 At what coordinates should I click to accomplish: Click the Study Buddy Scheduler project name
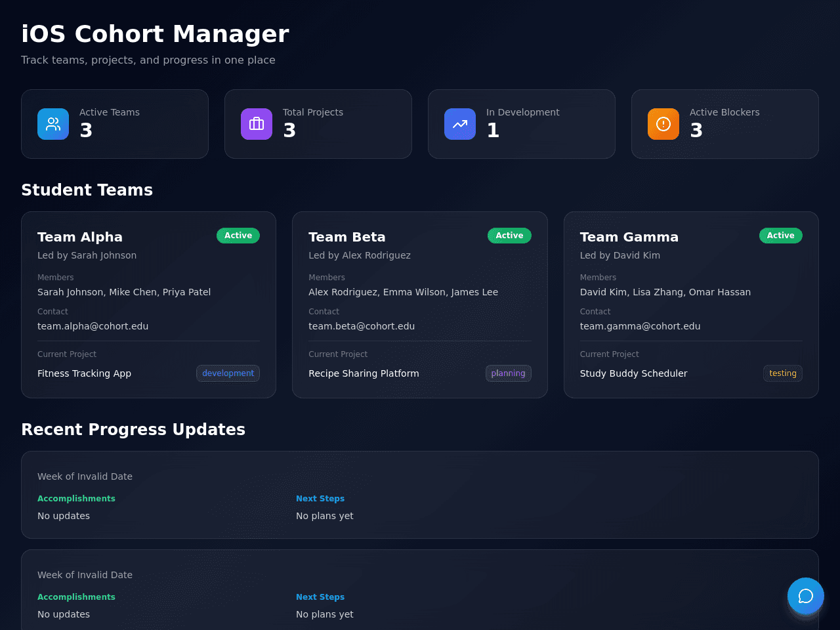[633, 373]
